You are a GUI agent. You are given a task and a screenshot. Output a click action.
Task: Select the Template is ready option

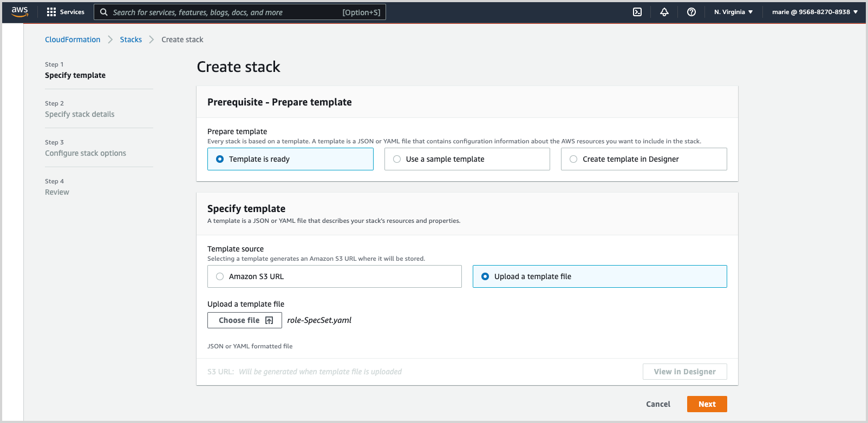(220, 159)
